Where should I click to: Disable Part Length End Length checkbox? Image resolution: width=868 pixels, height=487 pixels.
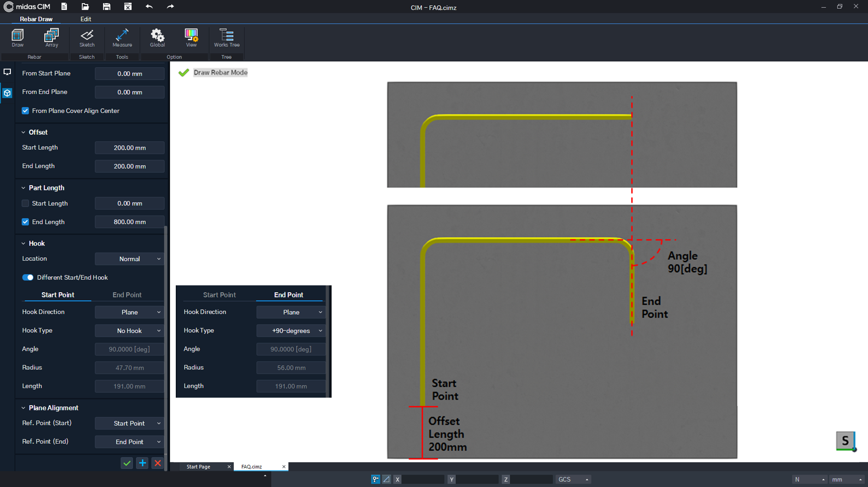click(x=26, y=222)
